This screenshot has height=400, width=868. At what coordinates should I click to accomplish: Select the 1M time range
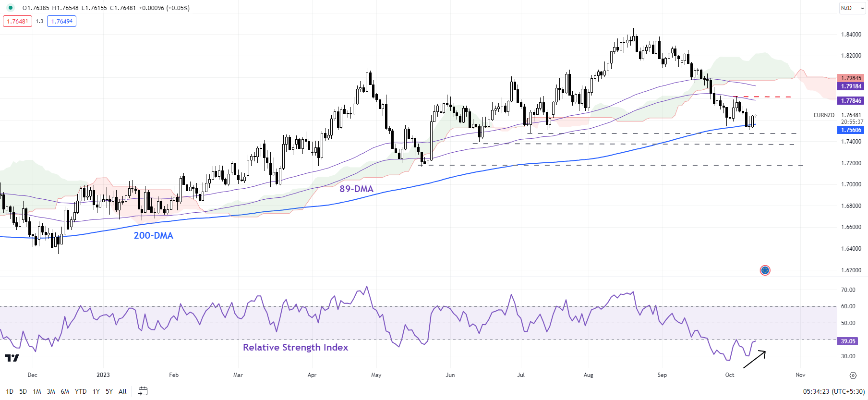pyautogui.click(x=37, y=391)
